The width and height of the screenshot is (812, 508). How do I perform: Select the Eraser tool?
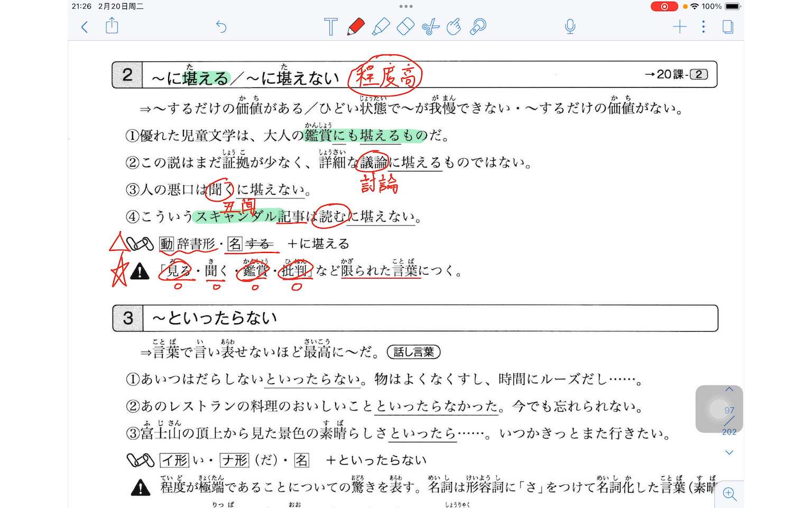[x=405, y=26]
